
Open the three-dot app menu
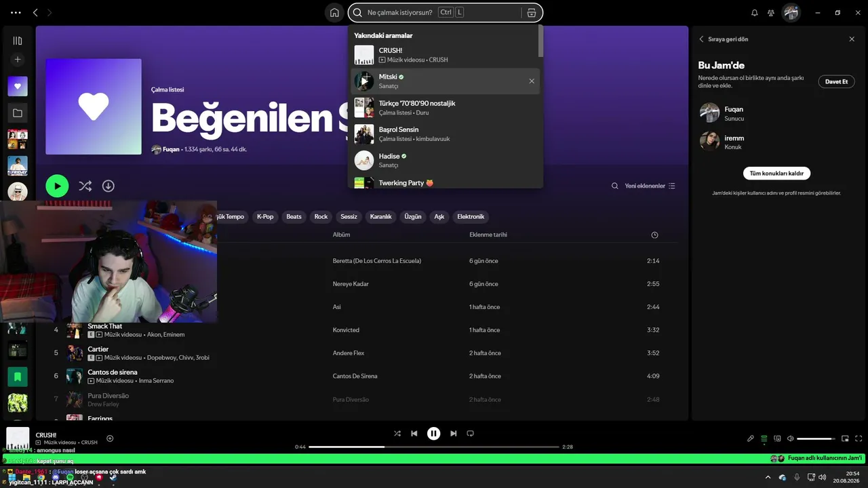click(16, 13)
